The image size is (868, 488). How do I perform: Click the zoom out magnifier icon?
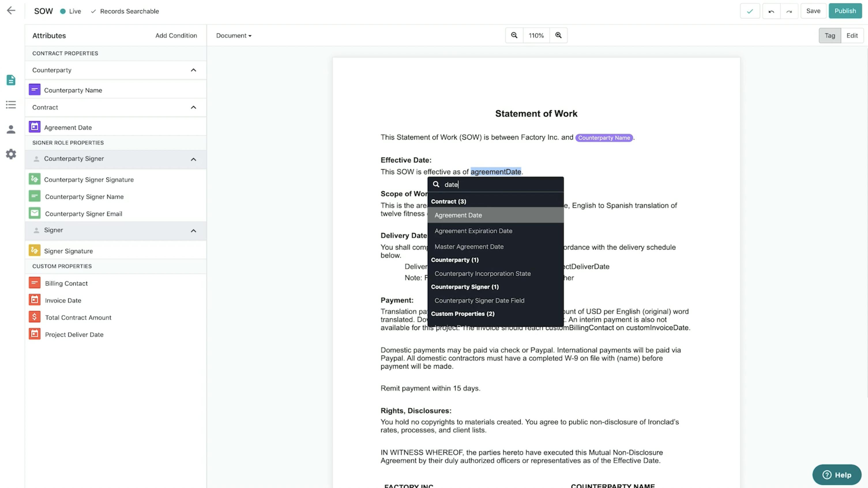tap(514, 35)
